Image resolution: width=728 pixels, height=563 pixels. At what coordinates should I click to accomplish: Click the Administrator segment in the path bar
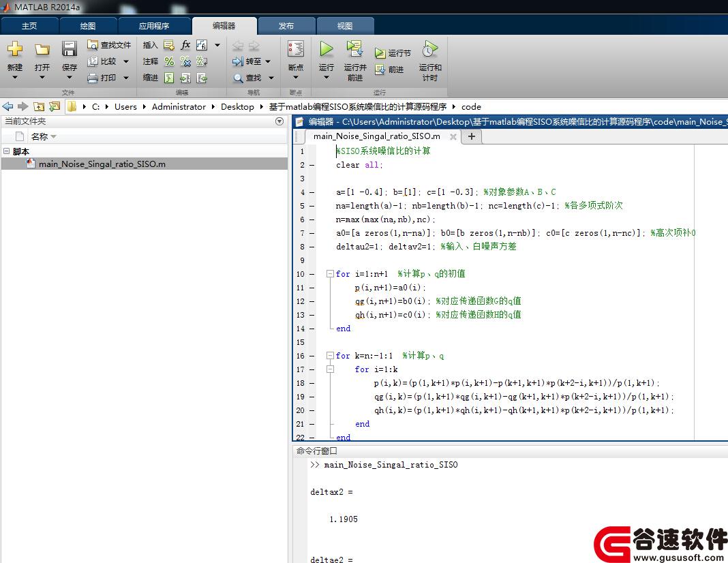(x=179, y=107)
